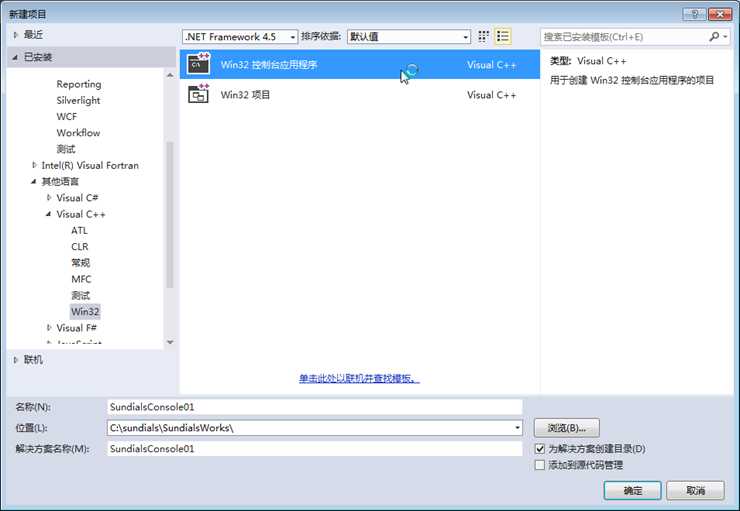
Task: Expand the 最近 section
Action: (16, 35)
